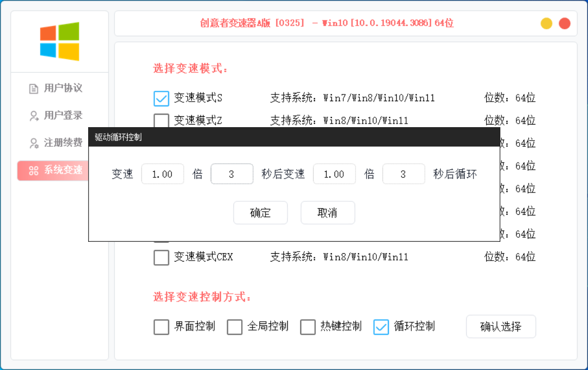Click 位数: 64位 in the 变速模式CEX row

point(510,257)
